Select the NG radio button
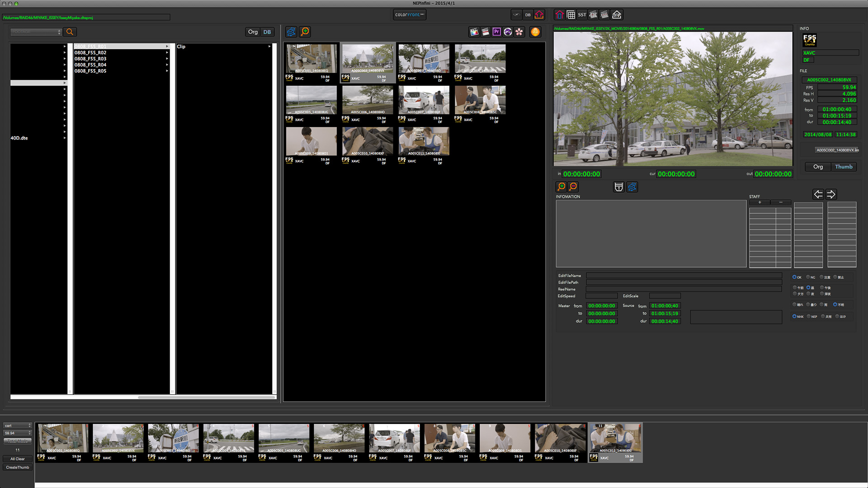Screen dimensions: 868x488 click(x=808, y=277)
